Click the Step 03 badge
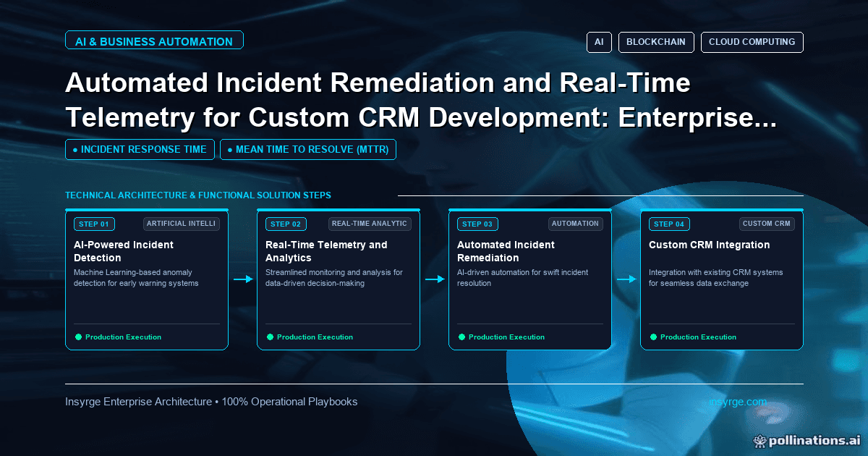Screen dimensions: 868x456 tap(477, 224)
